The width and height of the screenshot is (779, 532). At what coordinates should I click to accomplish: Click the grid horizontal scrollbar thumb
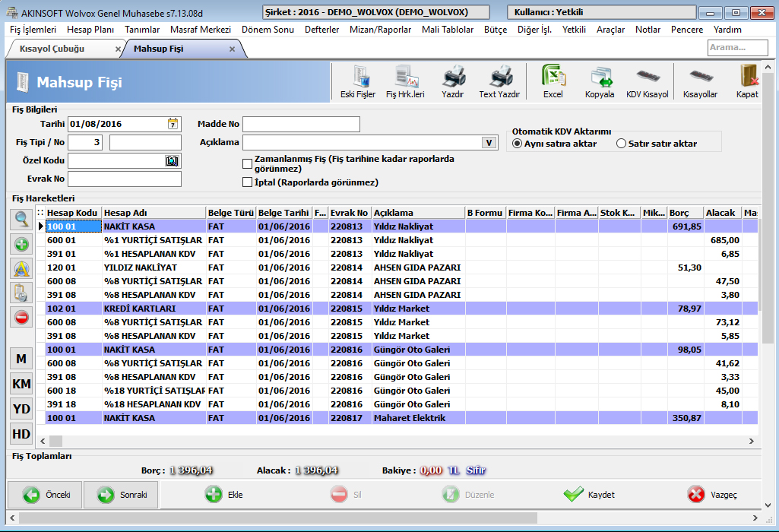(x=55, y=441)
